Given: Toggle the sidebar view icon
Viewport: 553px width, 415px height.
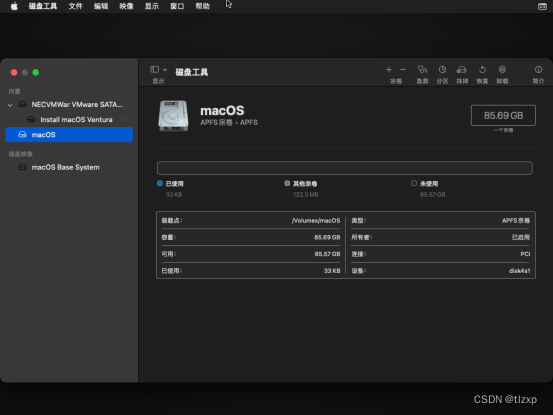Looking at the screenshot, I should (154, 69).
